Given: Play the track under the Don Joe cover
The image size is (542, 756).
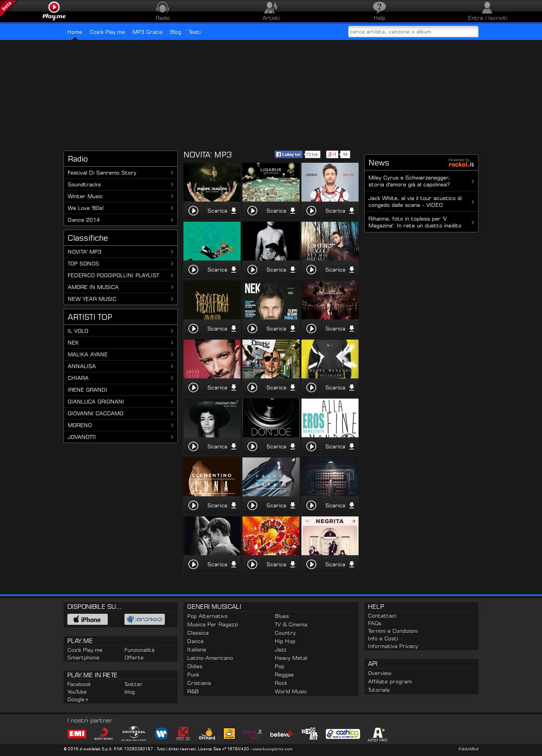Looking at the screenshot, I should coord(252,446).
